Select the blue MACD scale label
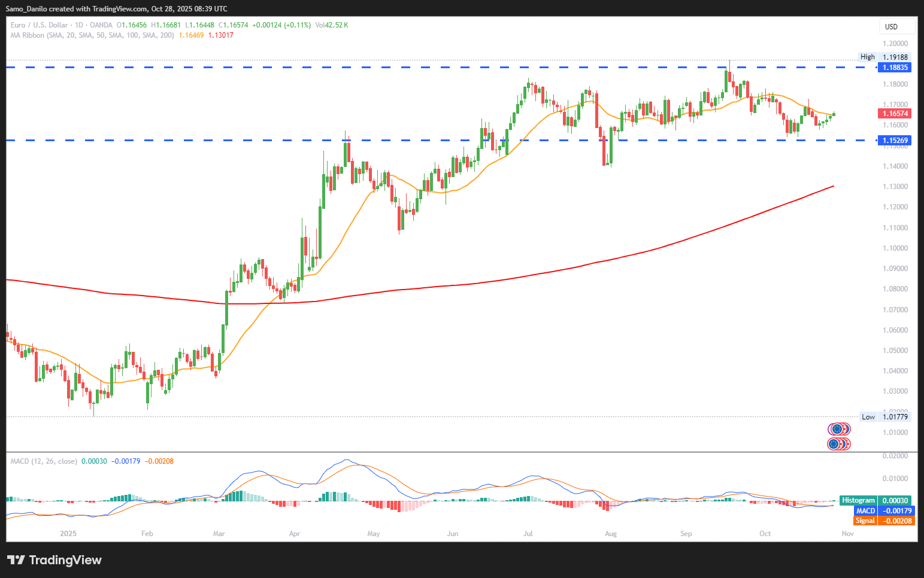Screen dimensions: 924x578 883,511
